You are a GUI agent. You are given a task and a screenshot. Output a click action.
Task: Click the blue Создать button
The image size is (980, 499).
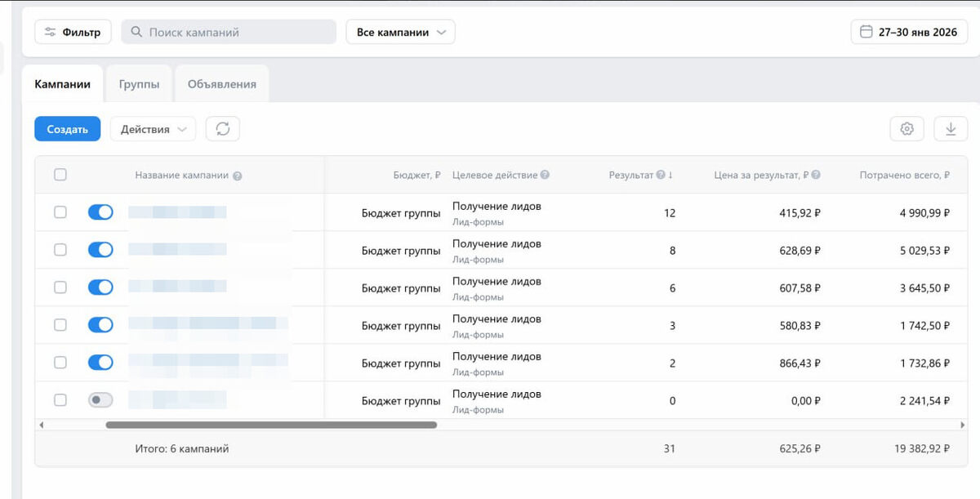(67, 129)
